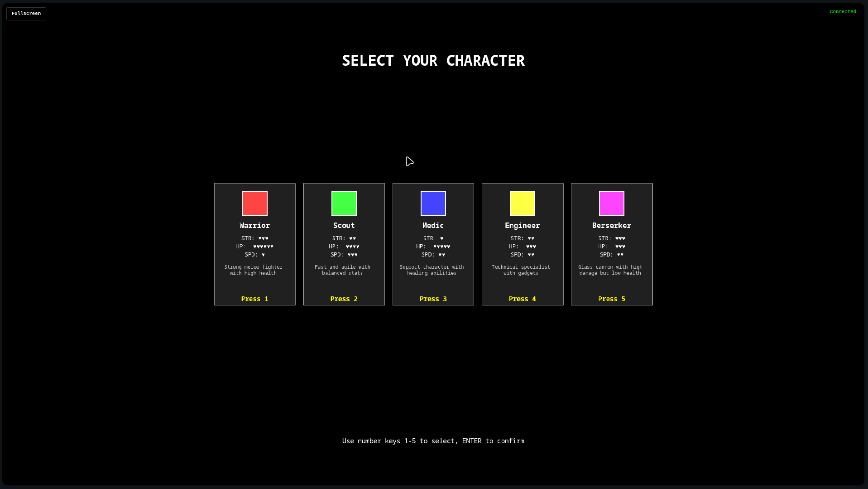Click the Warrior STR hearts row
Screen dimensions: 868x489
pos(255,238)
